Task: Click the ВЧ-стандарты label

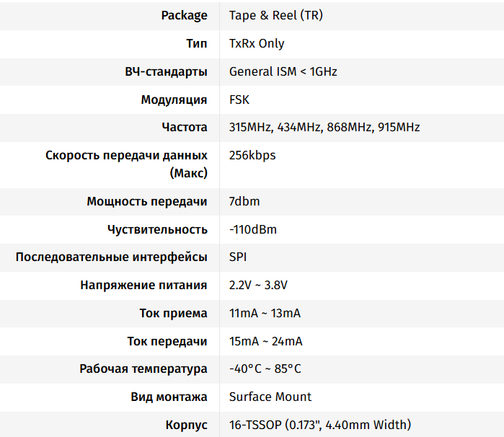Action: click(166, 71)
